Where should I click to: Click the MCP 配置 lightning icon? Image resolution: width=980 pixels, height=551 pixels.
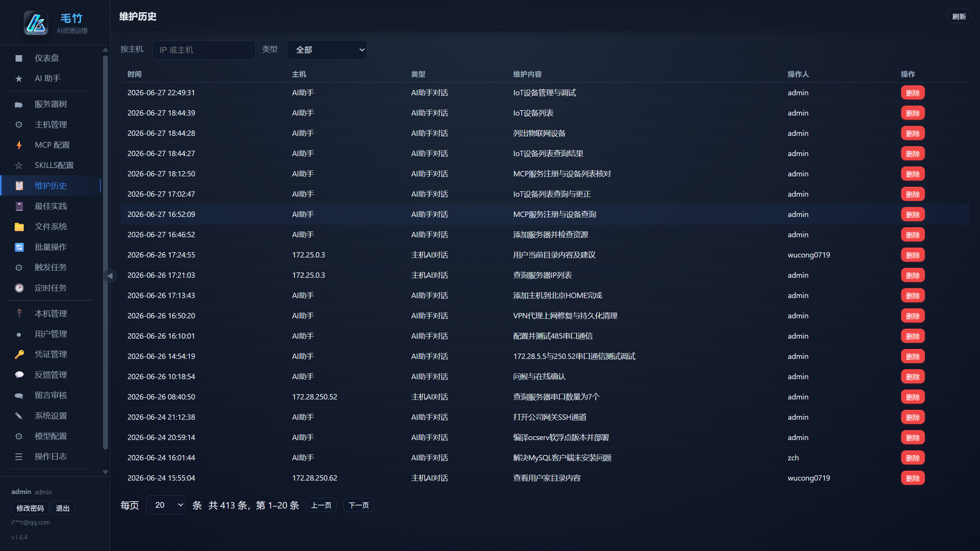[19, 145]
